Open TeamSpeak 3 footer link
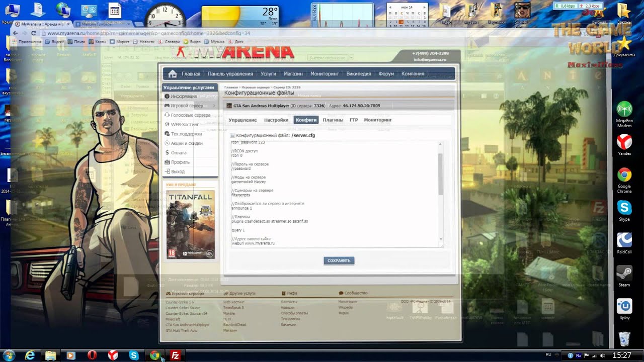The width and height of the screenshot is (644, 362). [233, 308]
